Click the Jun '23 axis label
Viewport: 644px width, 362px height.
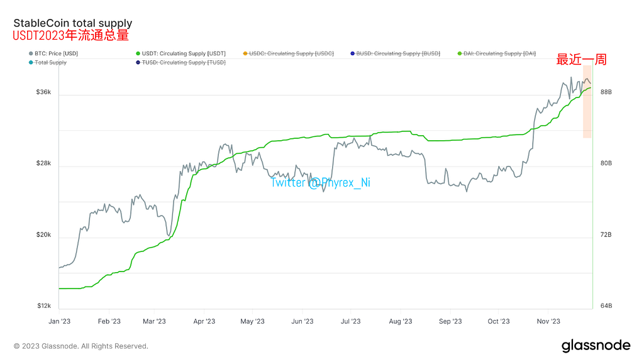click(303, 321)
